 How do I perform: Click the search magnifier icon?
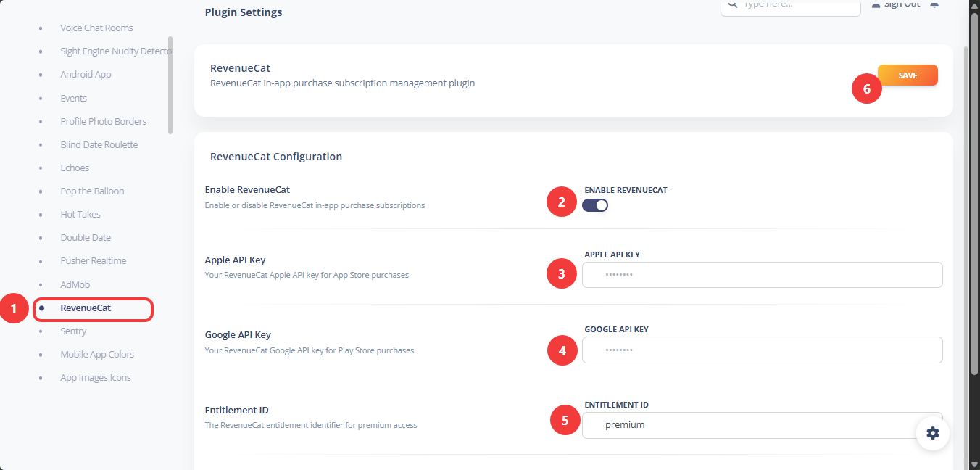point(732,4)
